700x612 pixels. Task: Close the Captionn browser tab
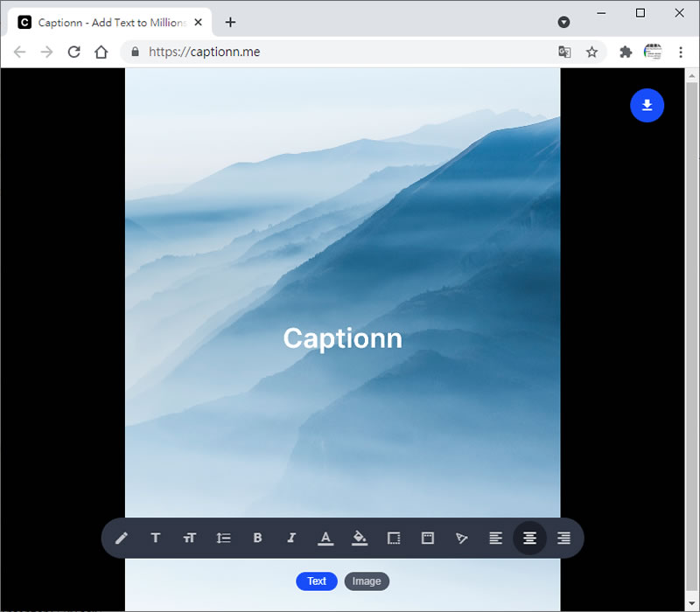(199, 22)
